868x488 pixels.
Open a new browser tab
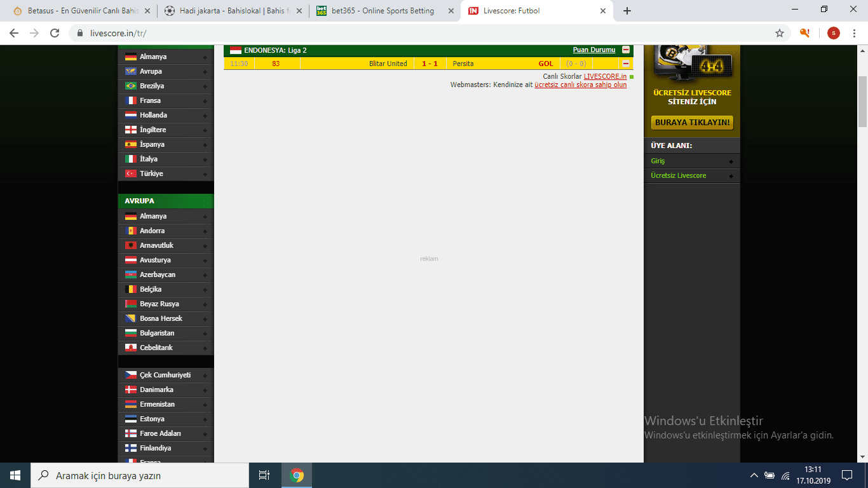(x=627, y=11)
